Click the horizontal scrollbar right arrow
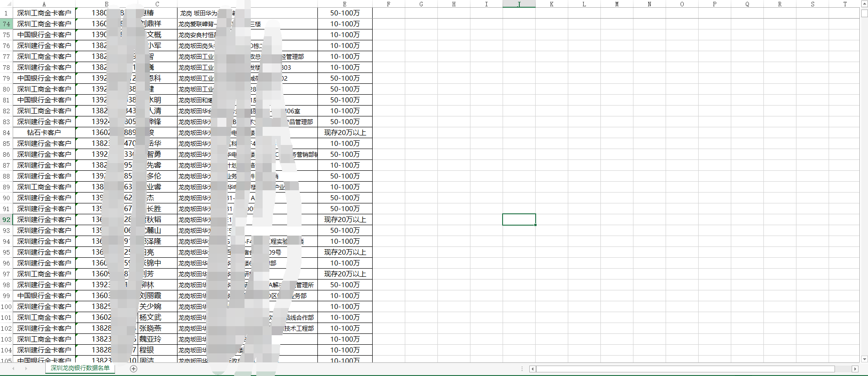Viewport: 868px width, 376px height. [855, 369]
